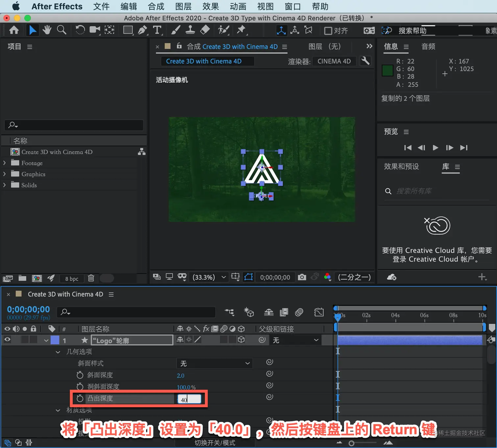
Task: Toggle stopwatch for 凸出深度 property
Action: (x=80, y=398)
